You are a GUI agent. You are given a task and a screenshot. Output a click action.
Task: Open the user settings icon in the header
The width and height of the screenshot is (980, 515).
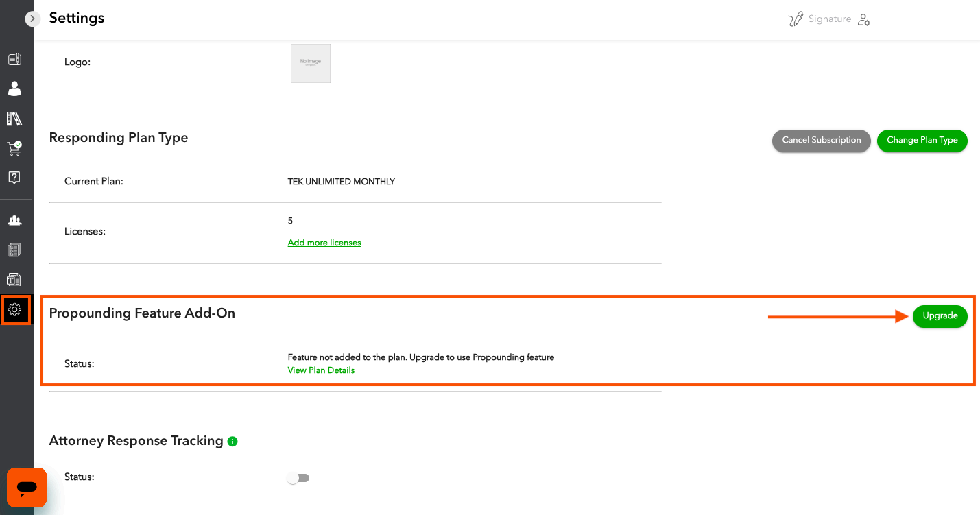point(864,20)
